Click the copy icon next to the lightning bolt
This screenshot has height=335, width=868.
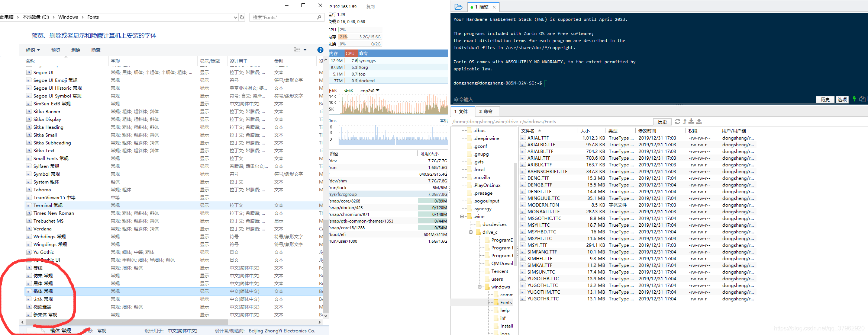coord(862,99)
